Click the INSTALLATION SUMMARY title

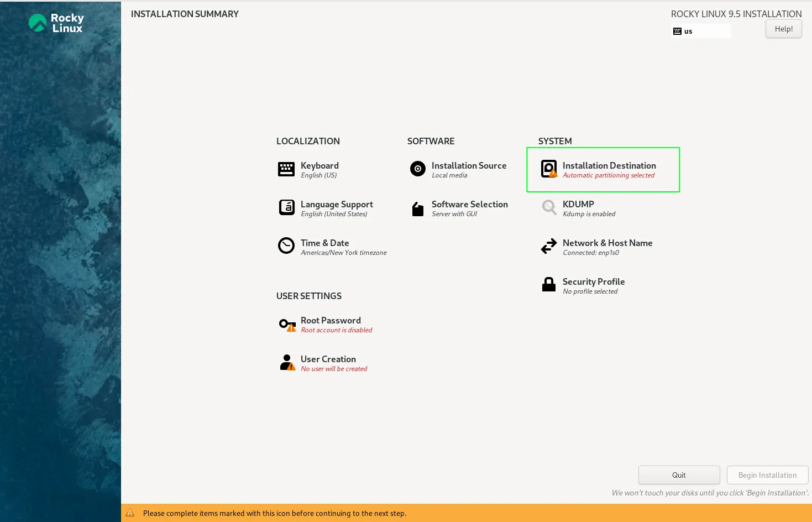pyautogui.click(x=185, y=14)
